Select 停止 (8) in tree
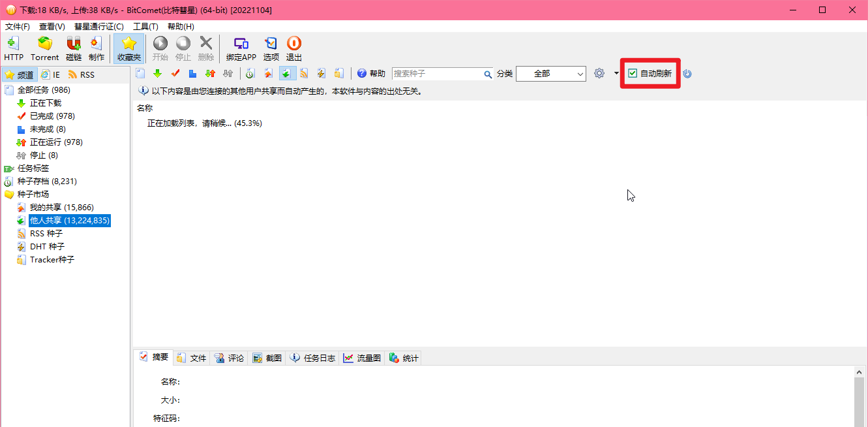This screenshot has height=427, width=868. (x=44, y=155)
